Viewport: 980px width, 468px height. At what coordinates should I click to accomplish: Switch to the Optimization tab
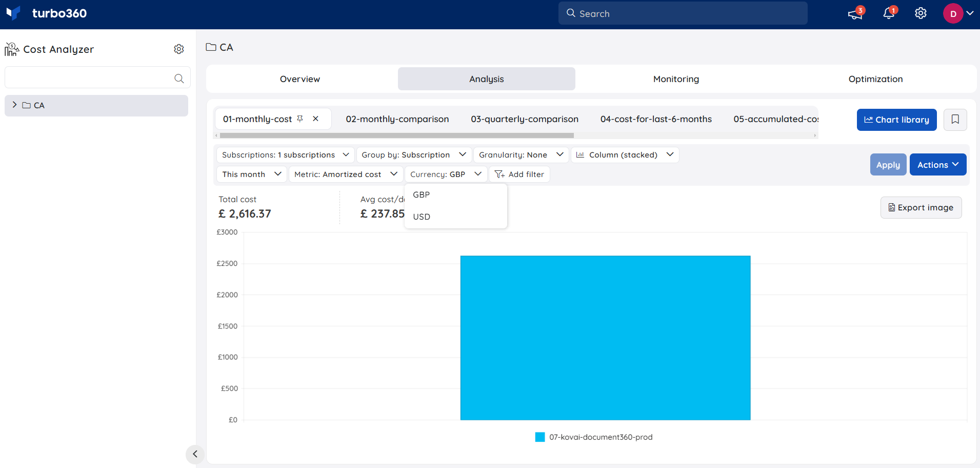coord(875,79)
